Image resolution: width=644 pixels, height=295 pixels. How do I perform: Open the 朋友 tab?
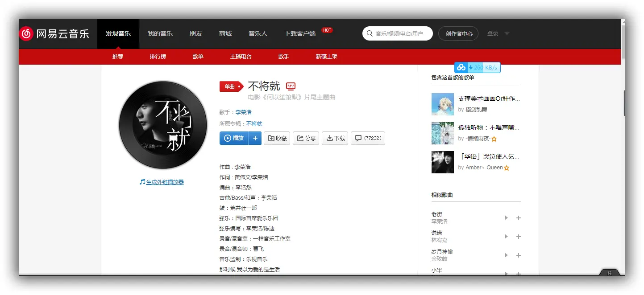(196, 33)
